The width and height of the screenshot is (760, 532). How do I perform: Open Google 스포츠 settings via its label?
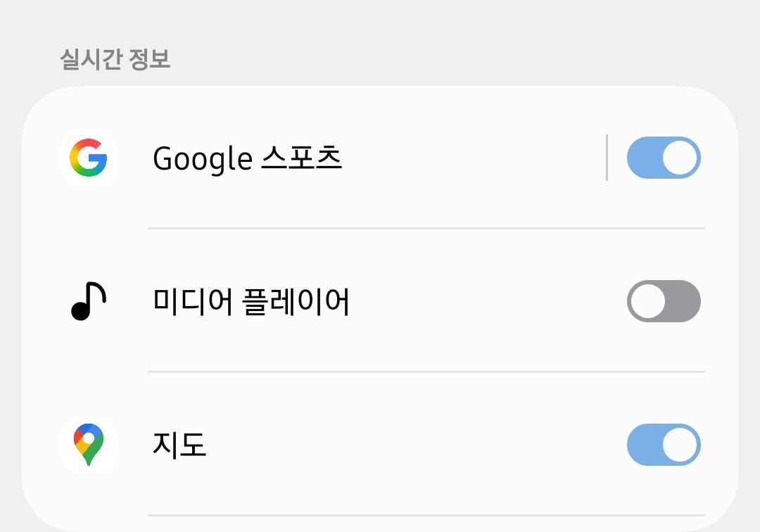point(247,159)
